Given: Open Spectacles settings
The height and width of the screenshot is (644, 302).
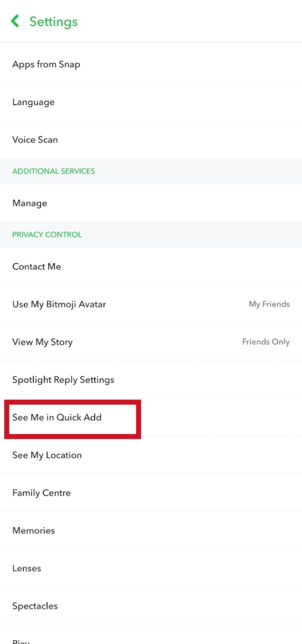Looking at the screenshot, I should click(151, 606).
